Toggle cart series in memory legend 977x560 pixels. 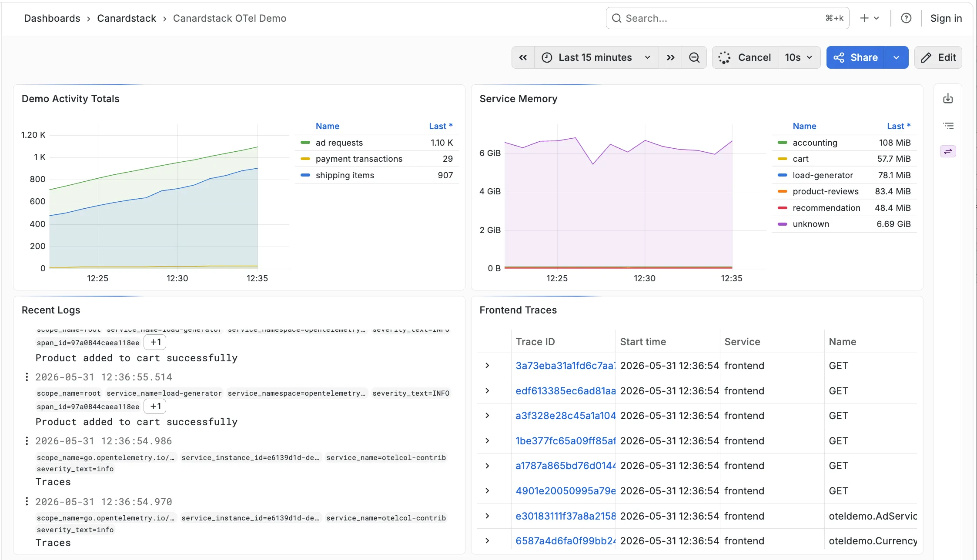tap(800, 159)
